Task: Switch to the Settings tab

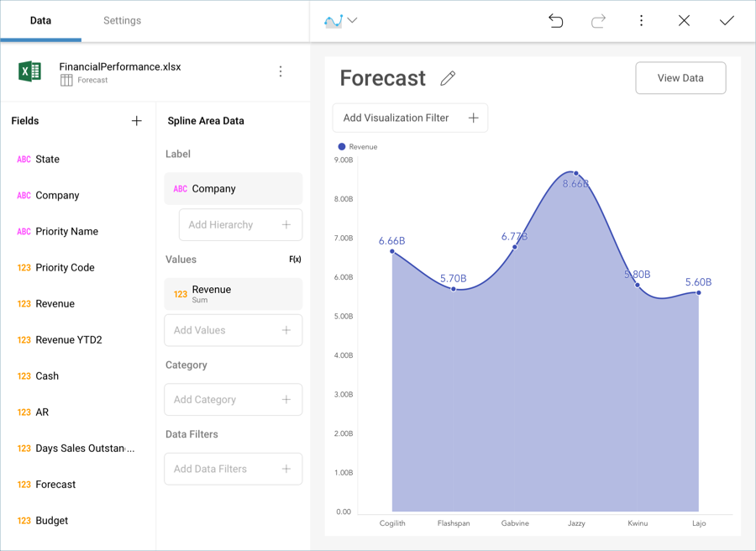Action: (x=122, y=21)
